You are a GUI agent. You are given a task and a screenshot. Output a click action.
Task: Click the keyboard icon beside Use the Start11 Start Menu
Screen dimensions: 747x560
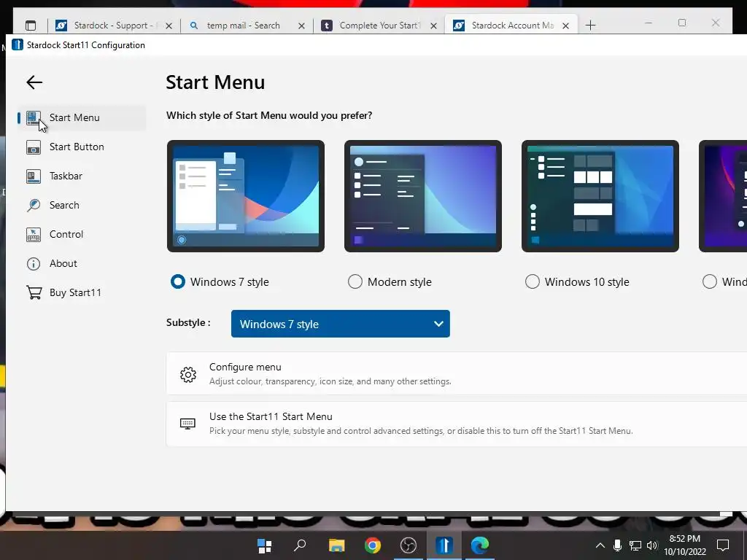click(x=187, y=424)
